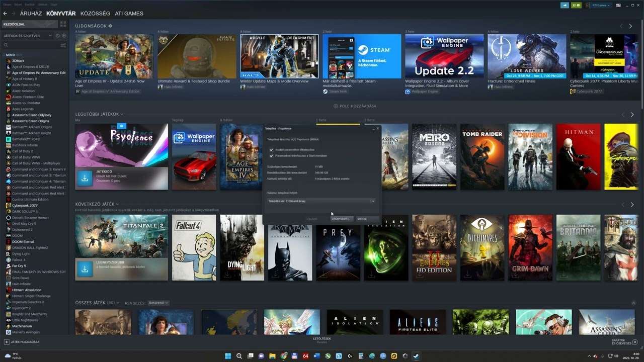
Task: Select DOOM Eternal in sidebar
Action: [23, 242]
